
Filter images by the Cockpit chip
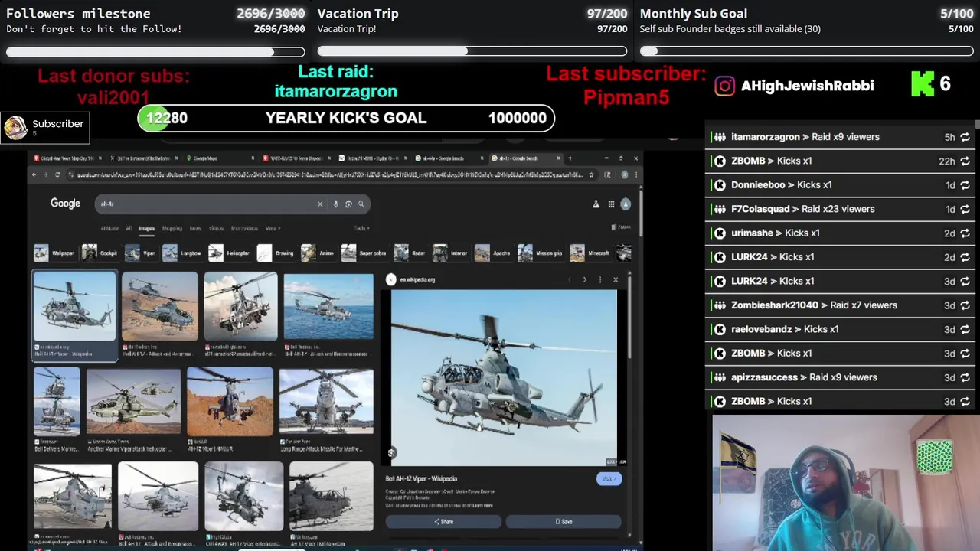coord(100,253)
